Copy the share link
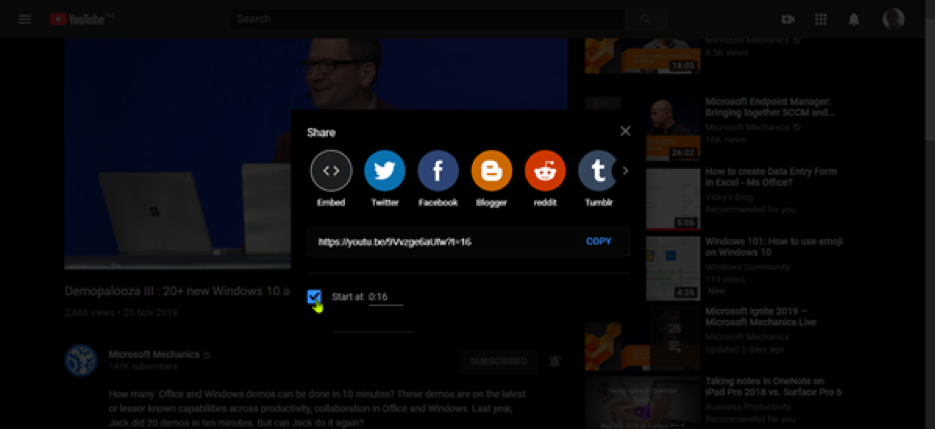 pos(599,242)
